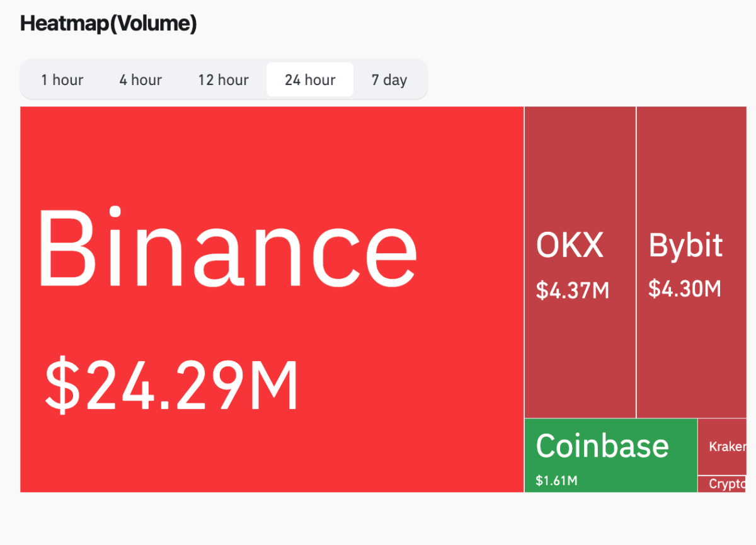
Task: Switch to the 1 hour view
Action: click(62, 79)
